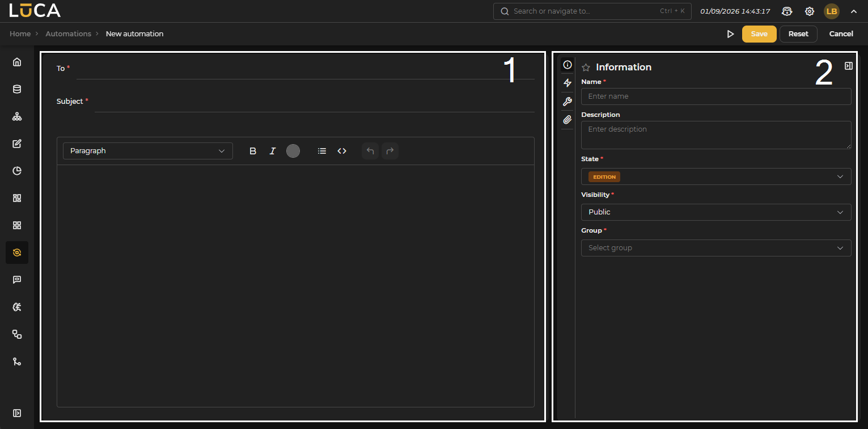
Task: Open settings with the gear icon
Action: pos(810,11)
